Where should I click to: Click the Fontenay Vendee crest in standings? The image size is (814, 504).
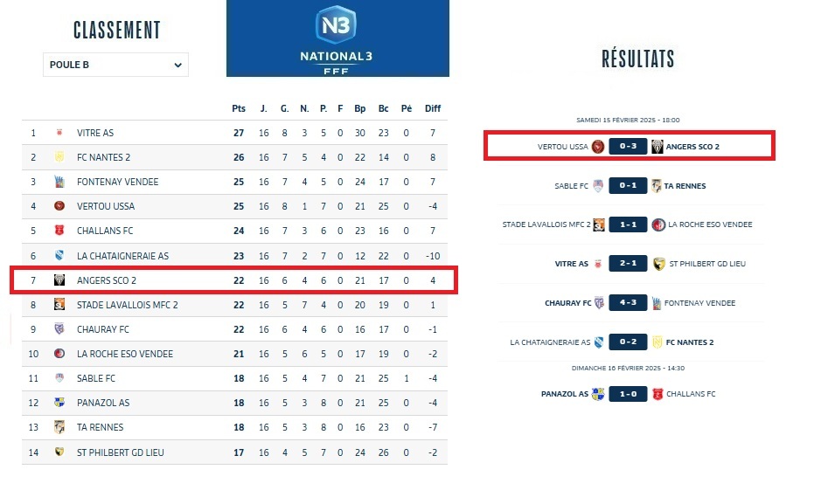(x=59, y=182)
